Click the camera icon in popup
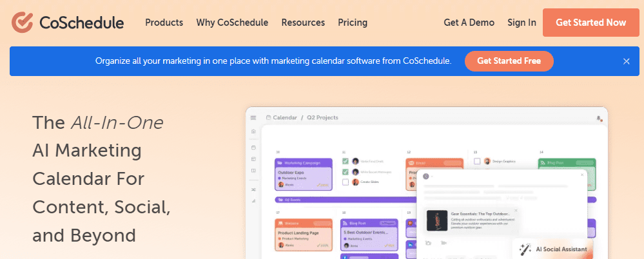The image size is (644, 259). [429, 243]
